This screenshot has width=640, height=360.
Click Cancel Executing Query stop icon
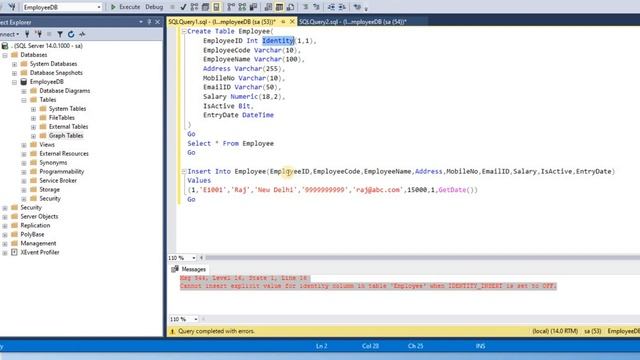(x=173, y=7)
